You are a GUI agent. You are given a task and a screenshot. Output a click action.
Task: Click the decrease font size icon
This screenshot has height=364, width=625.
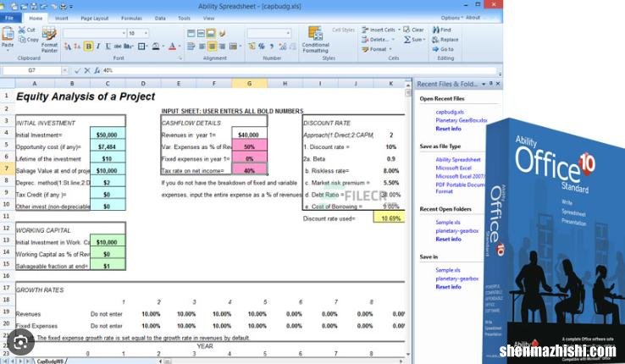pyautogui.click(x=77, y=47)
